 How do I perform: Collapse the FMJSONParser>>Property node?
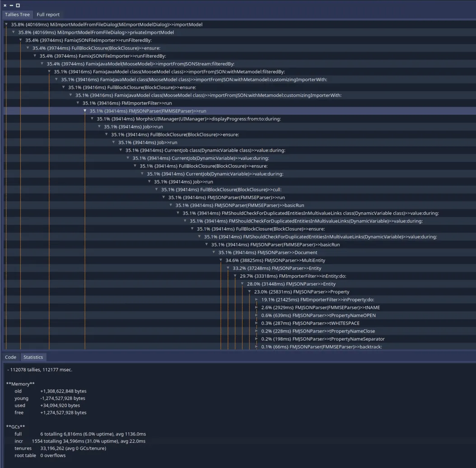[x=249, y=292]
